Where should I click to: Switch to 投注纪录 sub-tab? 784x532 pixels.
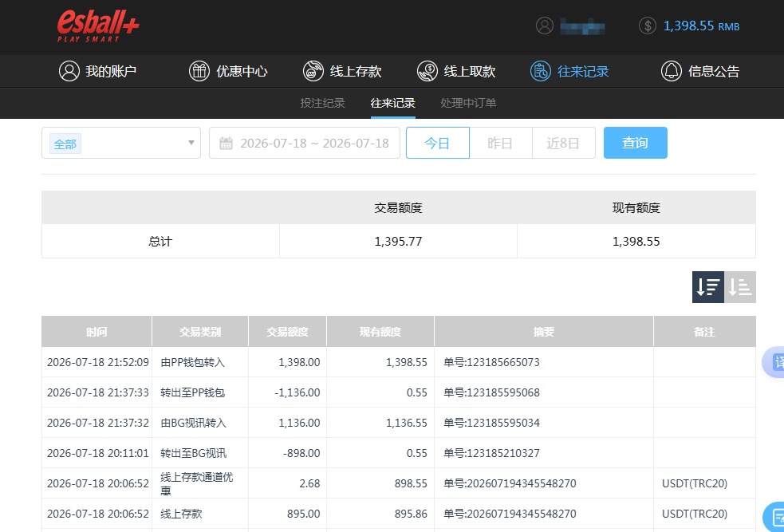322,103
